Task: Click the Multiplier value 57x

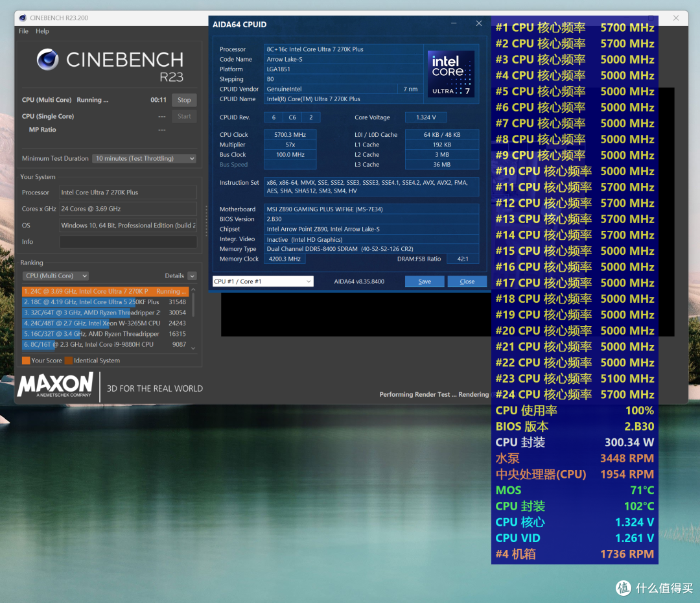Action: 290,145
